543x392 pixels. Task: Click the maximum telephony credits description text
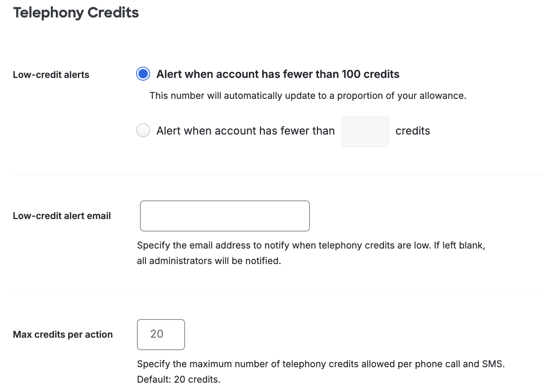pos(320,364)
